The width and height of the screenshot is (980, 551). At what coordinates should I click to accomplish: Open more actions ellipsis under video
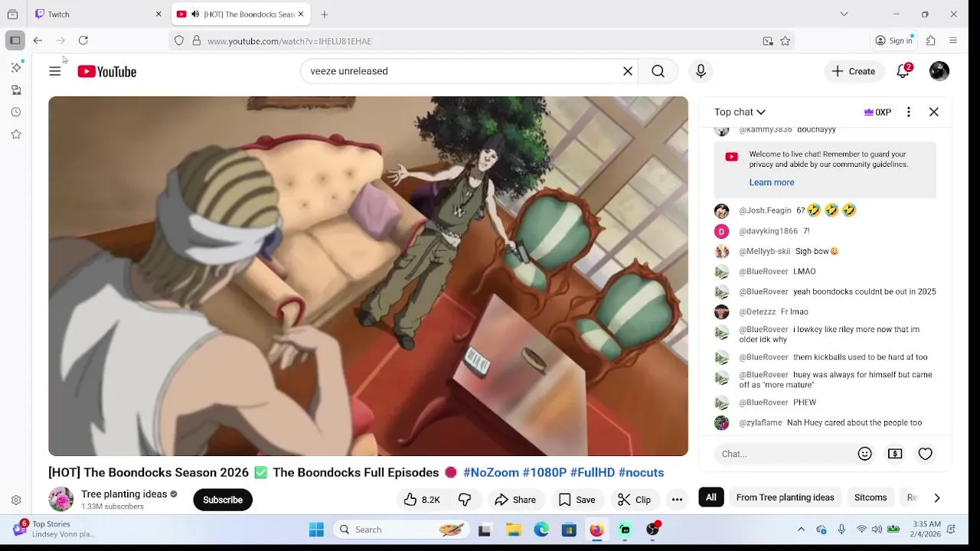coord(677,500)
